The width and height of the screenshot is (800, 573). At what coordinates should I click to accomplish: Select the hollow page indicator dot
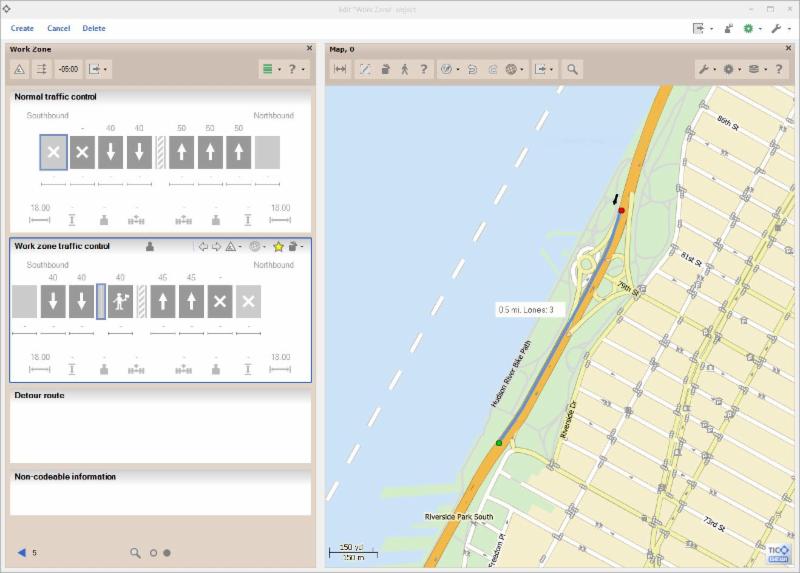(x=153, y=552)
